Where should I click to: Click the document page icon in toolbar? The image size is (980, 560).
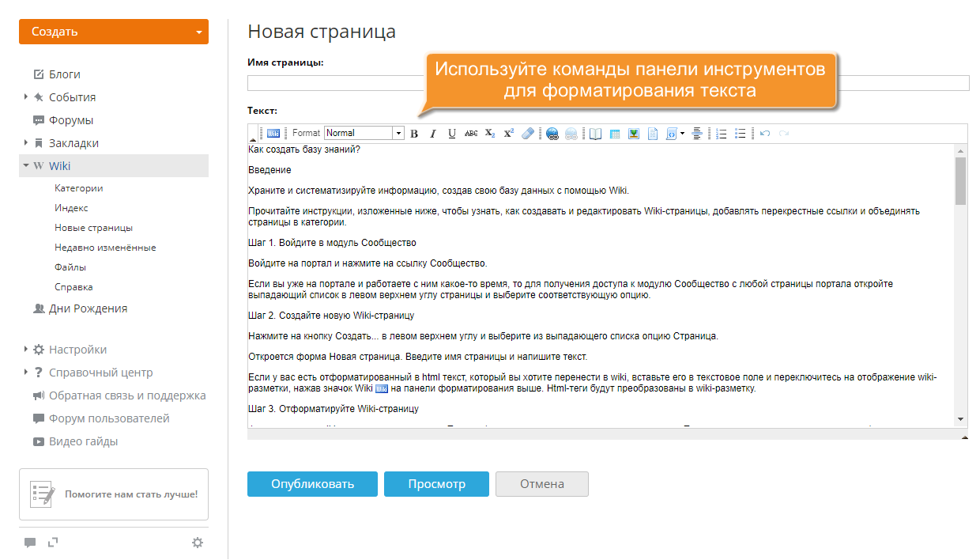653,134
